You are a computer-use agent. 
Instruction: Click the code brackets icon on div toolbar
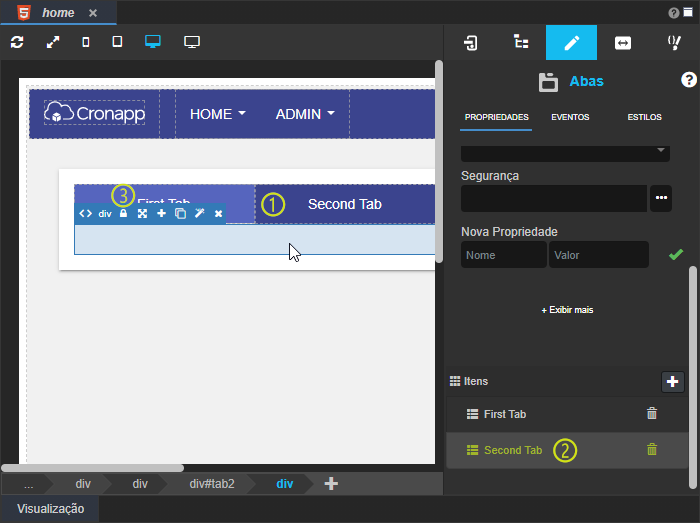85,214
